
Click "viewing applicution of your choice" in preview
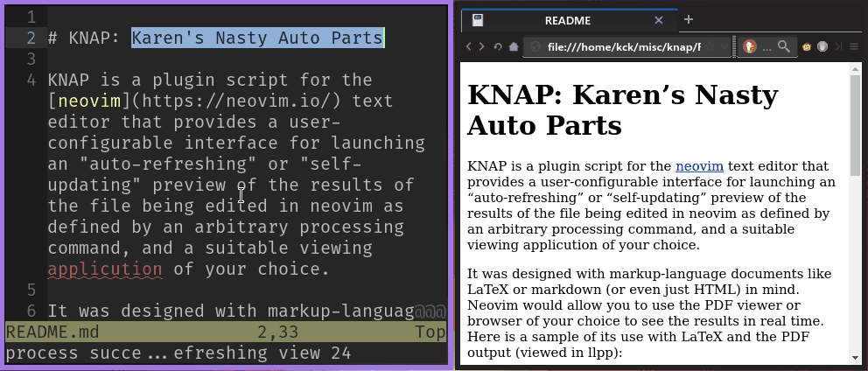coord(584,245)
